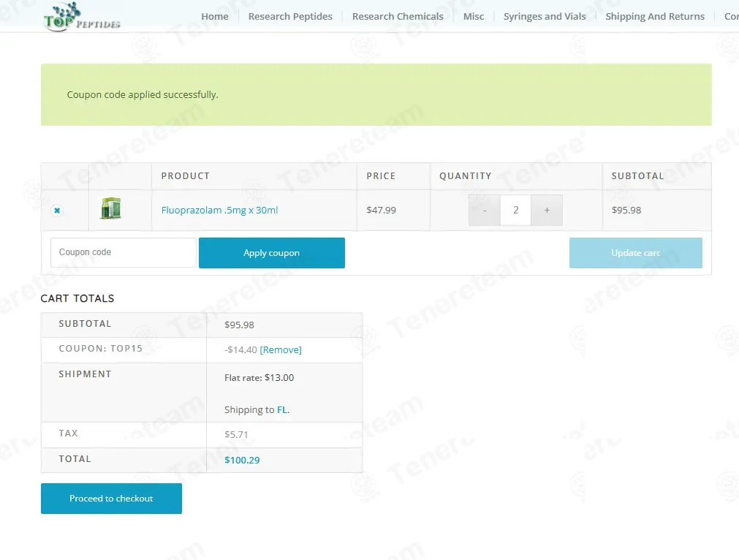
Task: Click the Apply coupon button
Action: (x=272, y=253)
